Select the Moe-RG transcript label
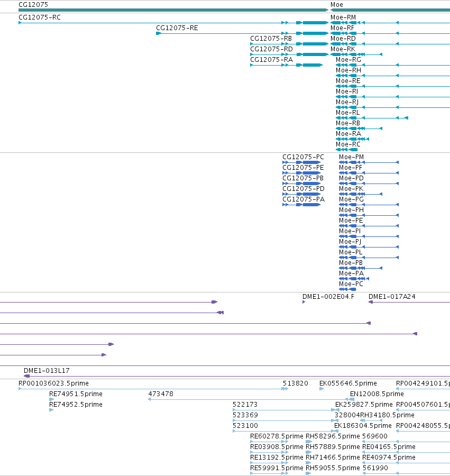 pos(348,60)
